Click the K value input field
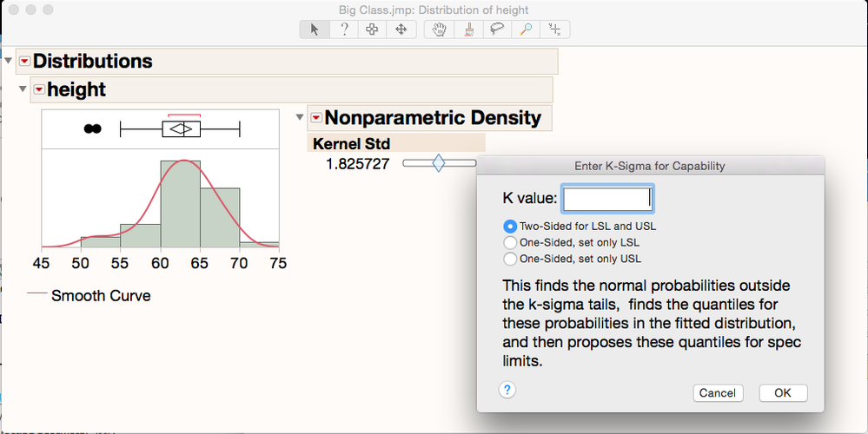The width and height of the screenshot is (868, 434). pos(607,199)
